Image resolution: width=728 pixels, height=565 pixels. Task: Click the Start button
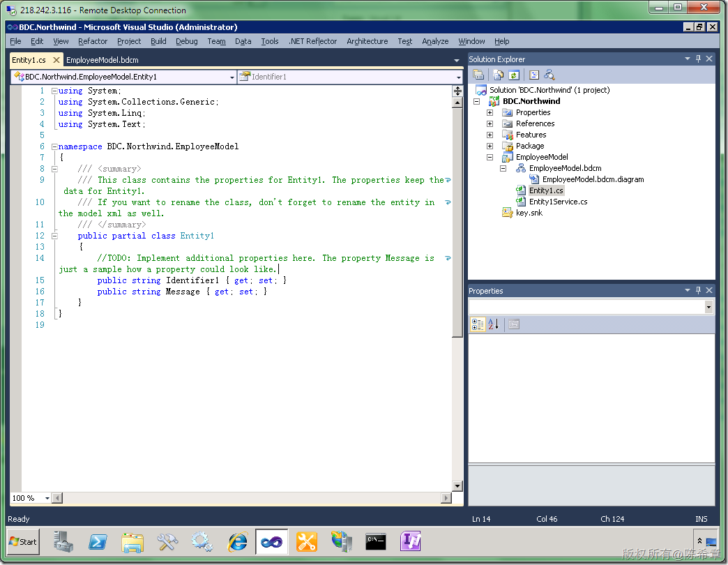click(x=23, y=542)
